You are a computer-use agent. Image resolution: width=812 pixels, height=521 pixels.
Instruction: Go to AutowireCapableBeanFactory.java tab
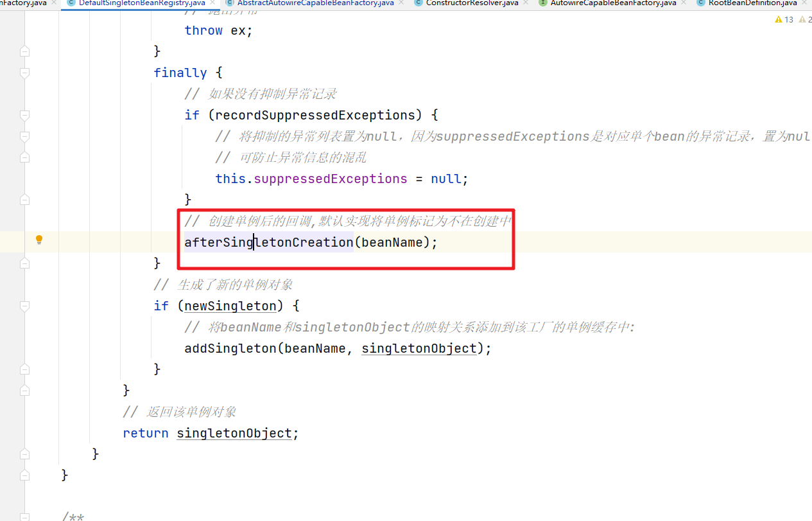(613, 3)
